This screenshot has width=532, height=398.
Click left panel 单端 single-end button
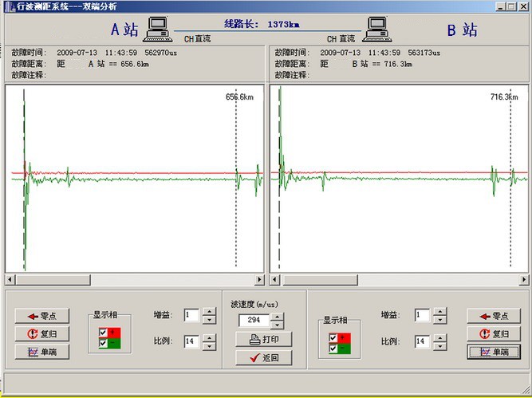[42, 352]
